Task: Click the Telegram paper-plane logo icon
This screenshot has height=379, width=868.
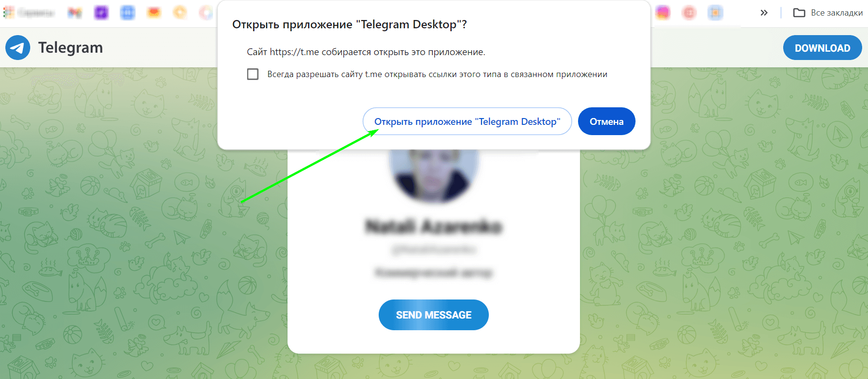Action: click(x=18, y=48)
